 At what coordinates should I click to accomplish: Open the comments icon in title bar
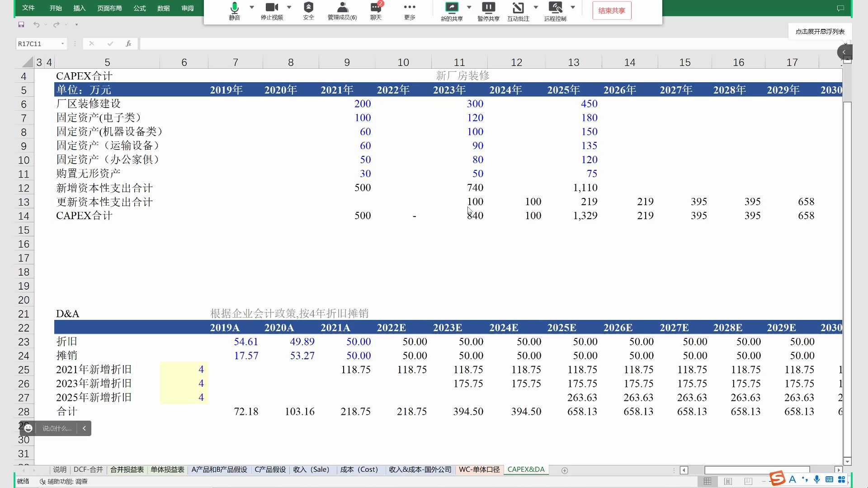click(x=840, y=8)
